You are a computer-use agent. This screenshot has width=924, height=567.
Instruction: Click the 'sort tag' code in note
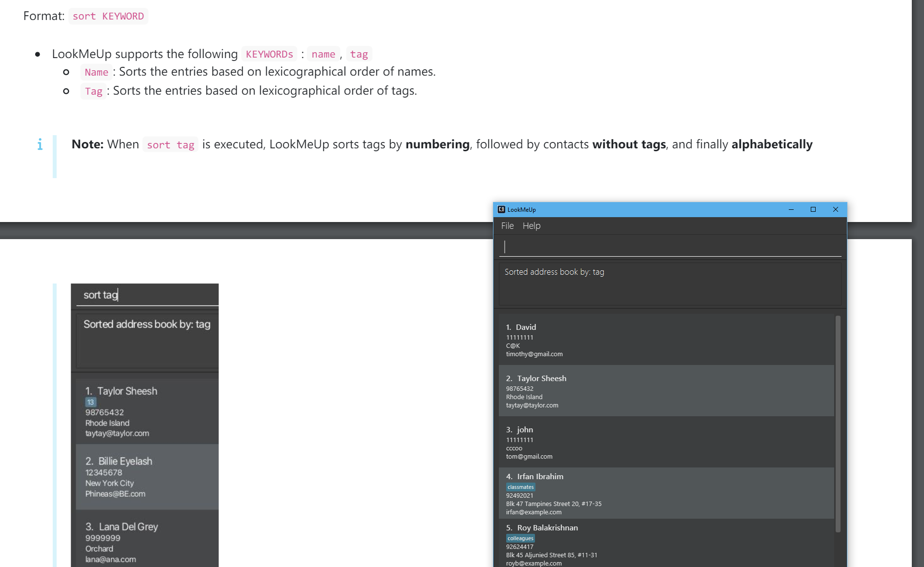170,145
